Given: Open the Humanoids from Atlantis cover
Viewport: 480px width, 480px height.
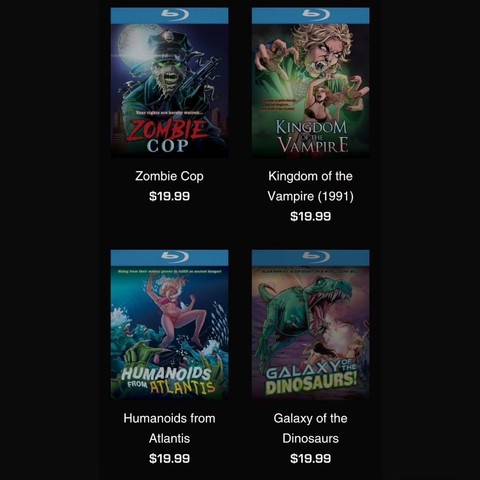Looking at the screenshot, I should (169, 325).
